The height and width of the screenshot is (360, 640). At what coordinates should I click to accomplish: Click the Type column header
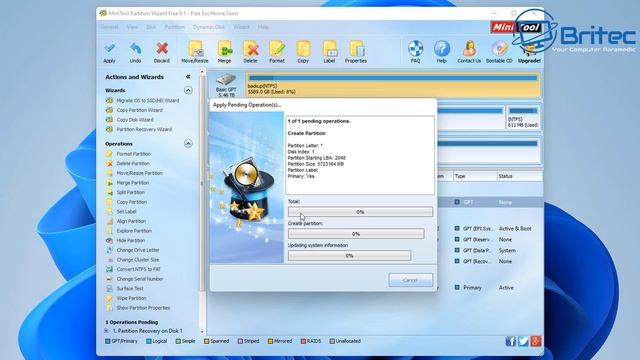click(x=474, y=176)
